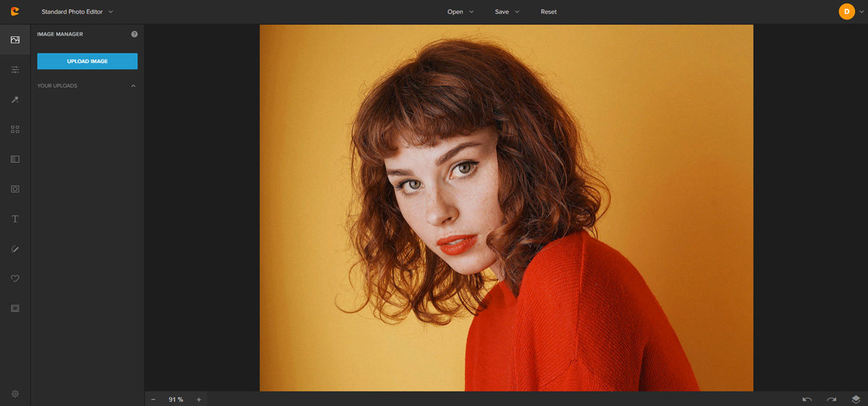Open the Save menu
The image size is (868, 406).
tap(507, 12)
